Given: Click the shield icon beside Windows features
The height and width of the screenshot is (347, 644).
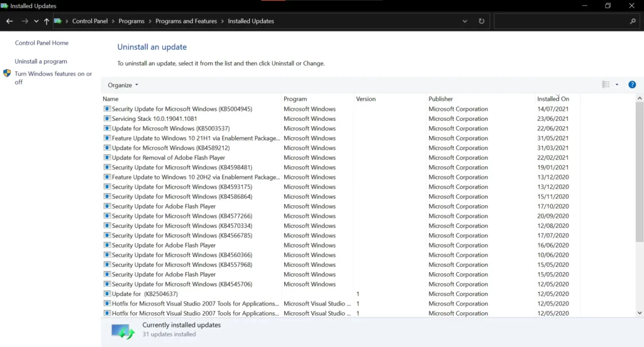Looking at the screenshot, I should pos(7,74).
